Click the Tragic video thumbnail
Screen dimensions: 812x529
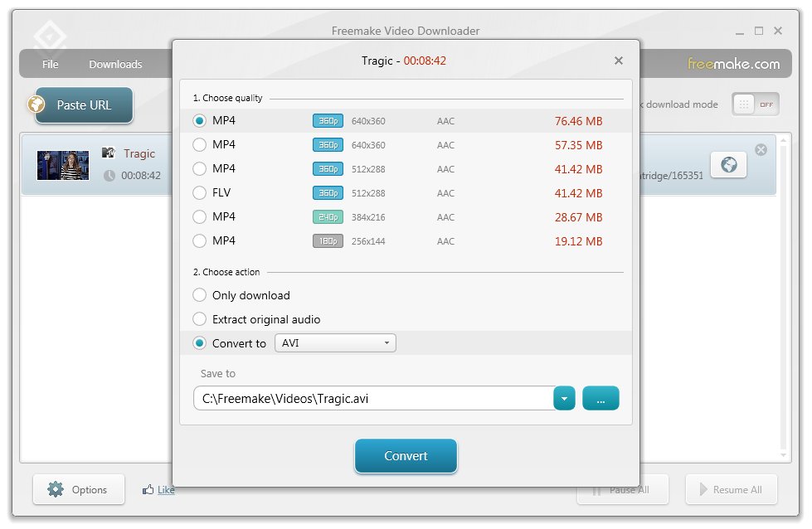click(63, 165)
